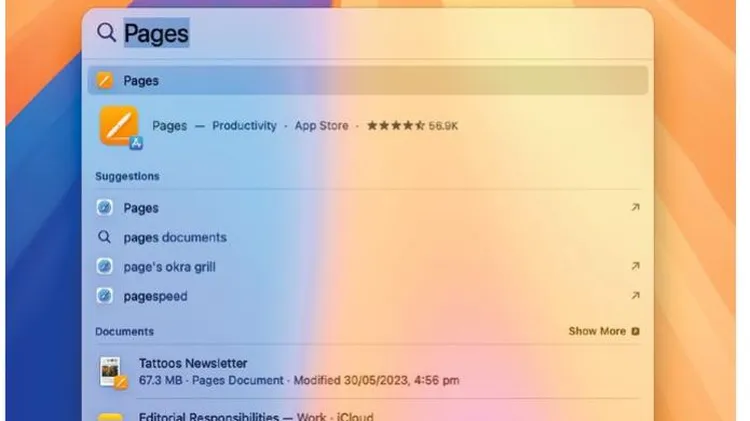Select the pagespeed suggestion

(x=368, y=296)
